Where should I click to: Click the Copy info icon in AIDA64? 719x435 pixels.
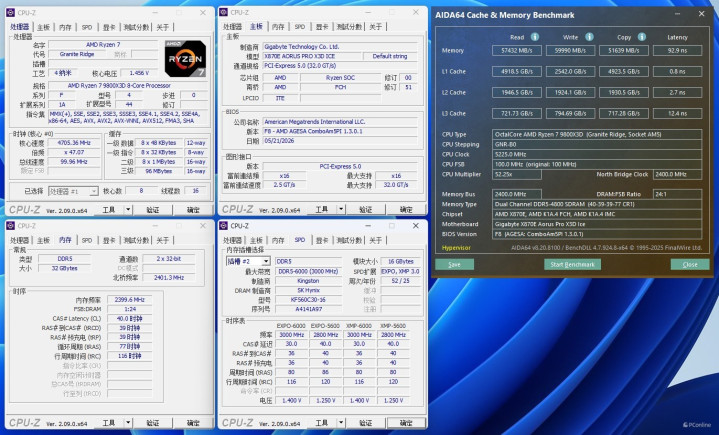pyautogui.click(x=642, y=37)
